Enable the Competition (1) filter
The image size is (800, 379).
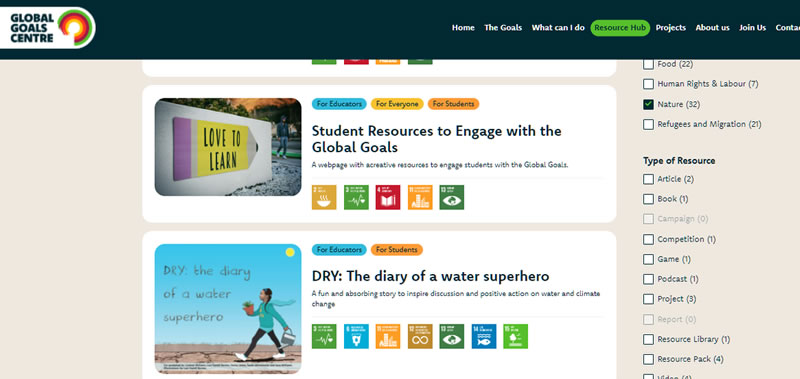click(648, 239)
